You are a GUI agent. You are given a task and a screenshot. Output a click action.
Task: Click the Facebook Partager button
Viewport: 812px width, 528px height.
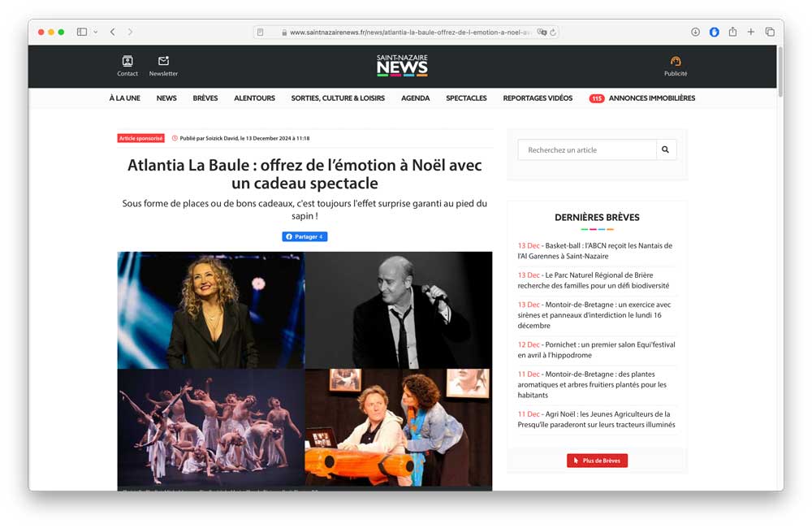[x=304, y=236]
